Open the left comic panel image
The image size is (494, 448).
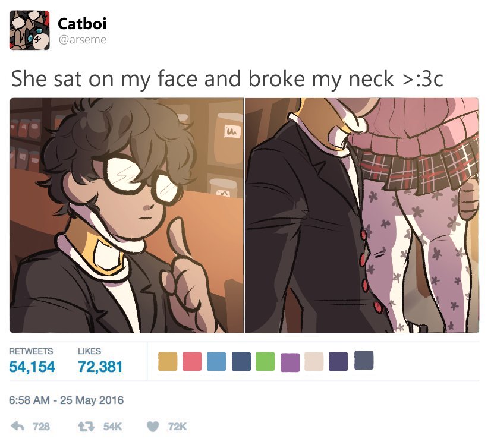tap(127, 215)
